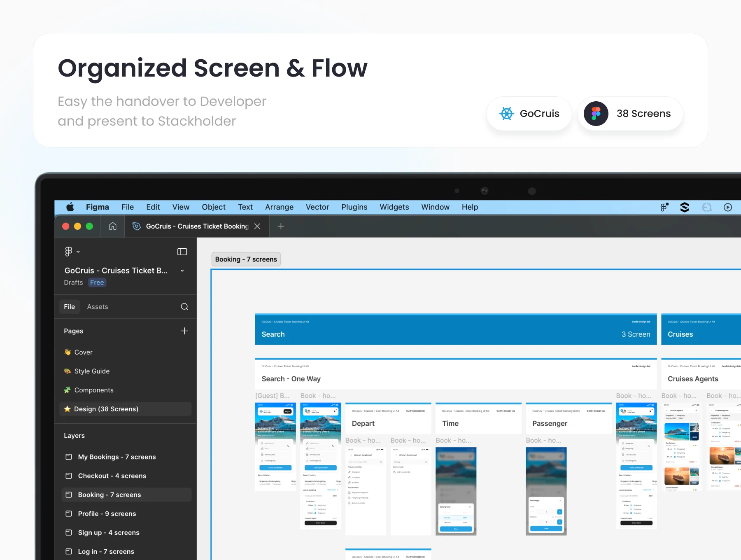Open the File menu in menu bar
Screen dimensions: 741x560
(x=128, y=207)
